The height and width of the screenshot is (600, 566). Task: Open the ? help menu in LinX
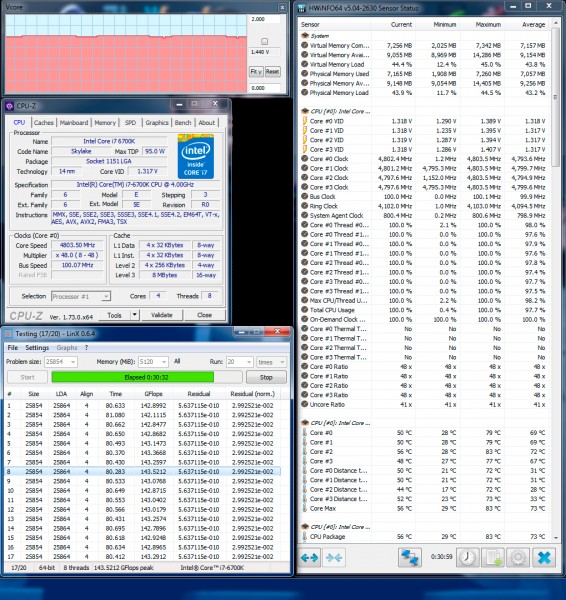(x=86, y=347)
